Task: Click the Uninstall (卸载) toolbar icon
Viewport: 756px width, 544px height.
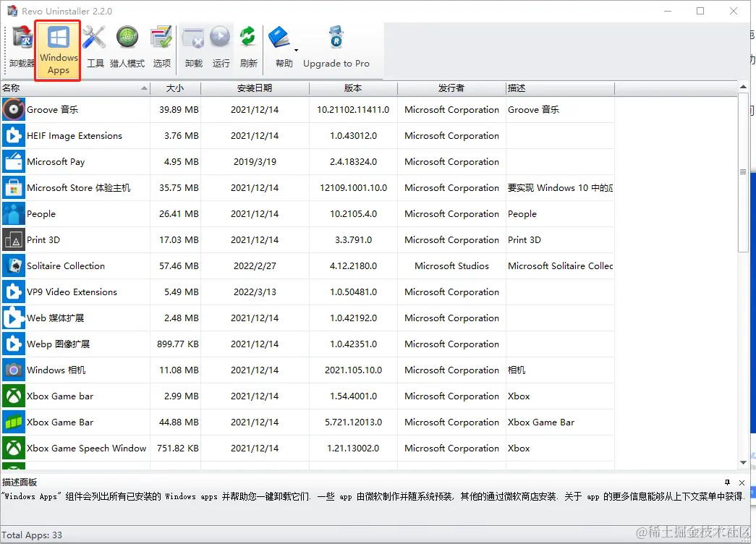Action: point(194,47)
